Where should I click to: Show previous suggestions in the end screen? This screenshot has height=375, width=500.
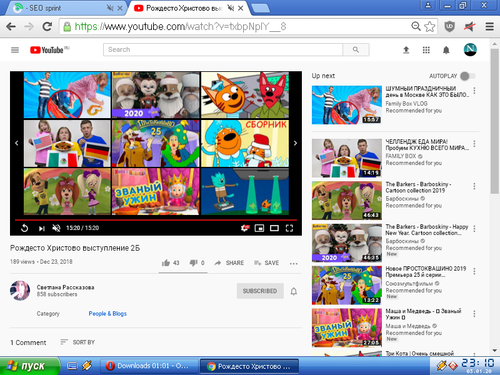click(17, 143)
